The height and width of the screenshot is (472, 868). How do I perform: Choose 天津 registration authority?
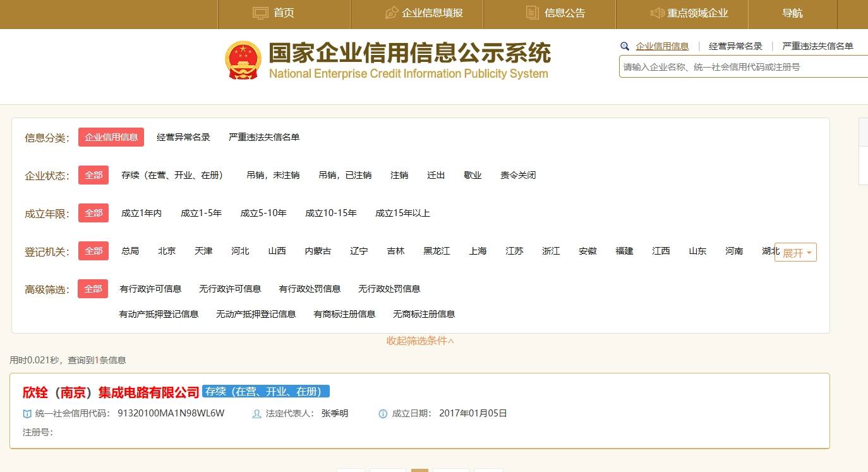click(x=203, y=251)
